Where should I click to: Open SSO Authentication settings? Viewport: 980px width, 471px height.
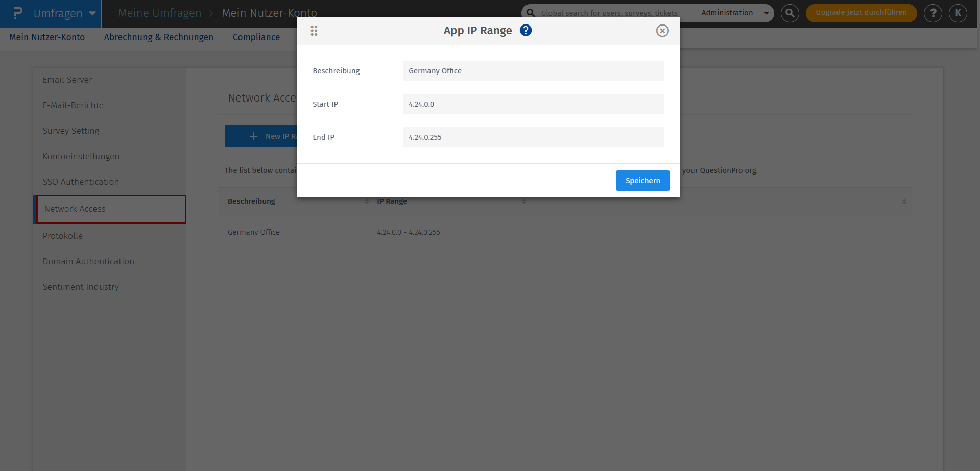[x=81, y=182]
